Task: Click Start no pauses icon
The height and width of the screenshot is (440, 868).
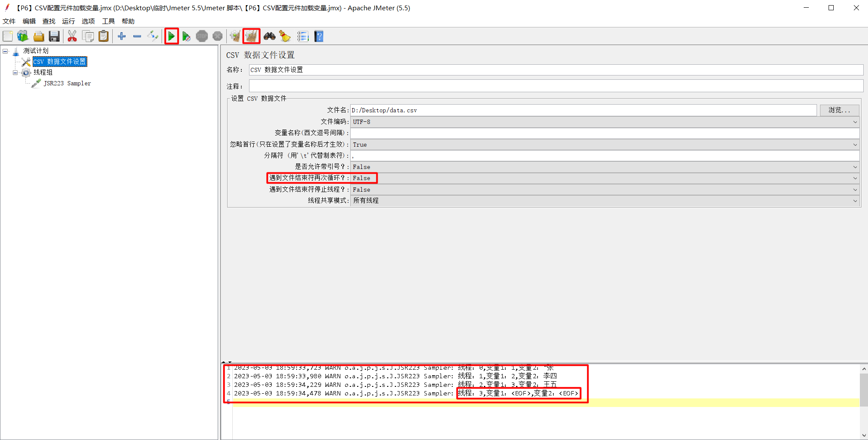Action: tap(186, 36)
